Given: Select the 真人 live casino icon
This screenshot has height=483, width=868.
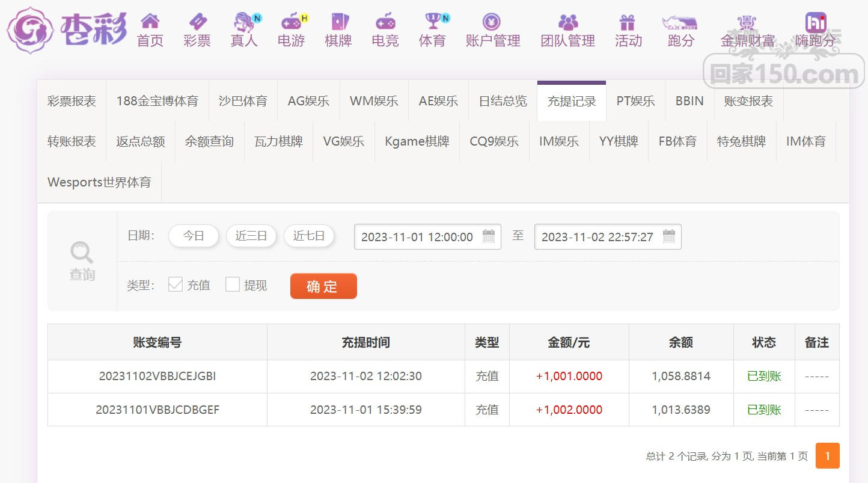Looking at the screenshot, I should coord(243,22).
